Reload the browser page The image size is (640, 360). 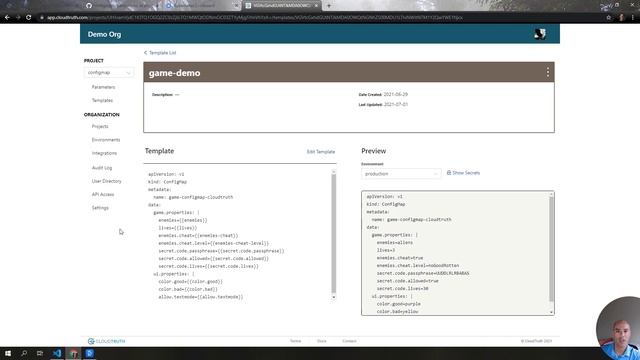(29, 18)
